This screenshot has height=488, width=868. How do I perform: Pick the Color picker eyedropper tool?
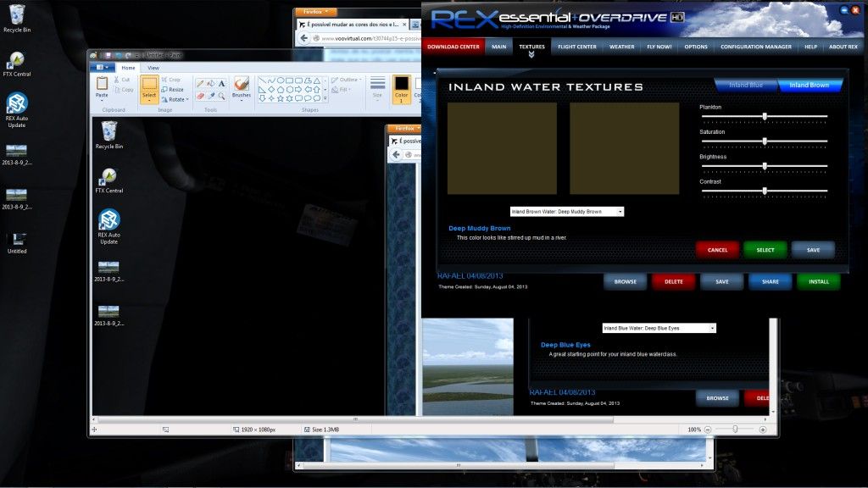tap(211, 96)
